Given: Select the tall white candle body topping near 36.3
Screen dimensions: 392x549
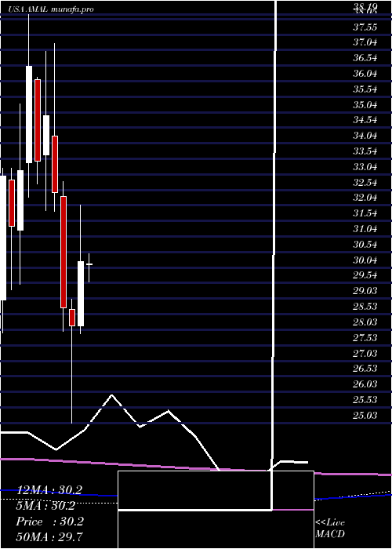Looking at the screenshot, I should click(x=29, y=115).
